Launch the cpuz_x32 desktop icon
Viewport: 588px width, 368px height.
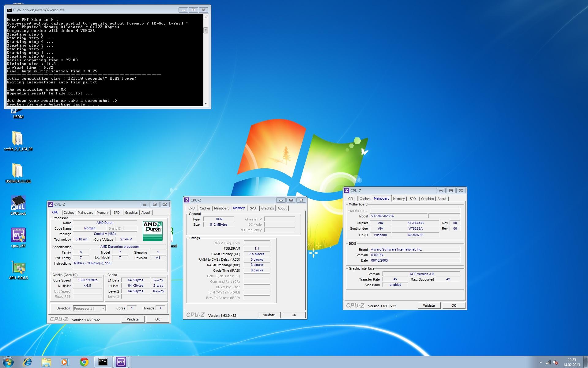click(x=18, y=238)
